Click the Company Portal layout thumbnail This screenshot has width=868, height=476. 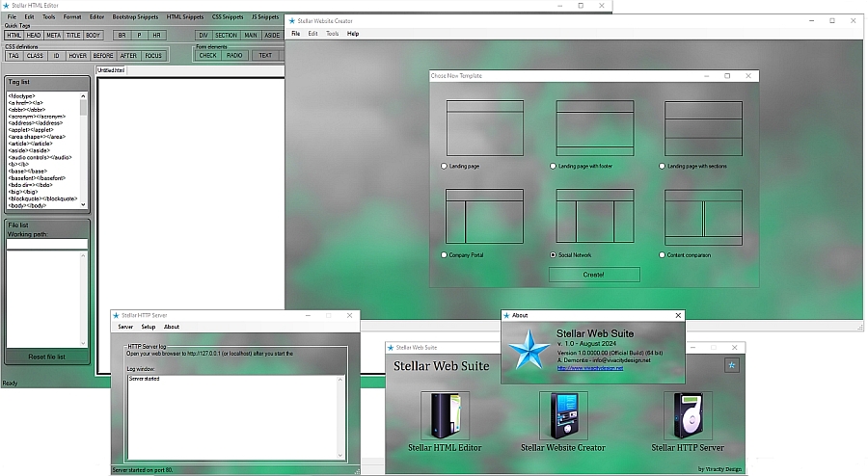tap(484, 216)
